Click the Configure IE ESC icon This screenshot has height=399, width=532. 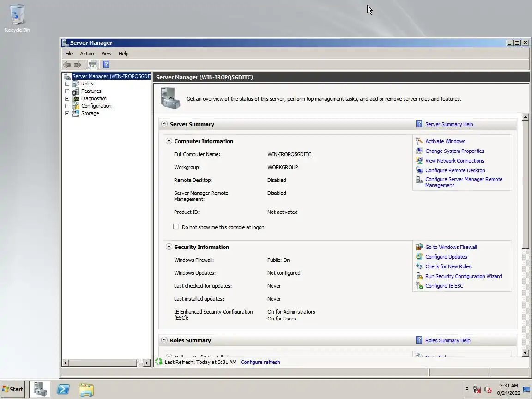pos(419,286)
